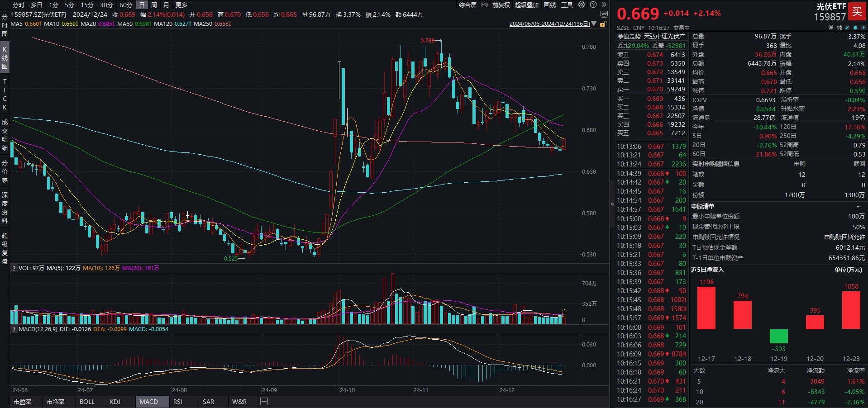Switch to the KDJ indicator tab
868x408 pixels.
tap(115, 402)
